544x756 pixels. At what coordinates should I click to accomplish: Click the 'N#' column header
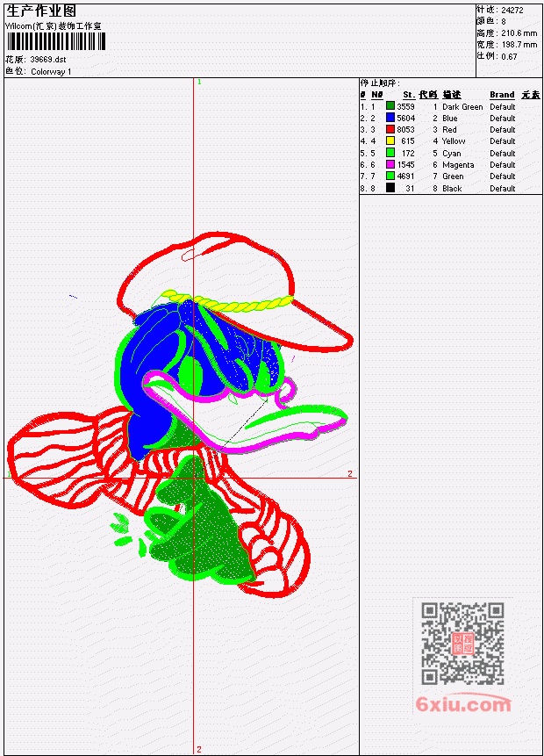pyautogui.click(x=376, y=95)
